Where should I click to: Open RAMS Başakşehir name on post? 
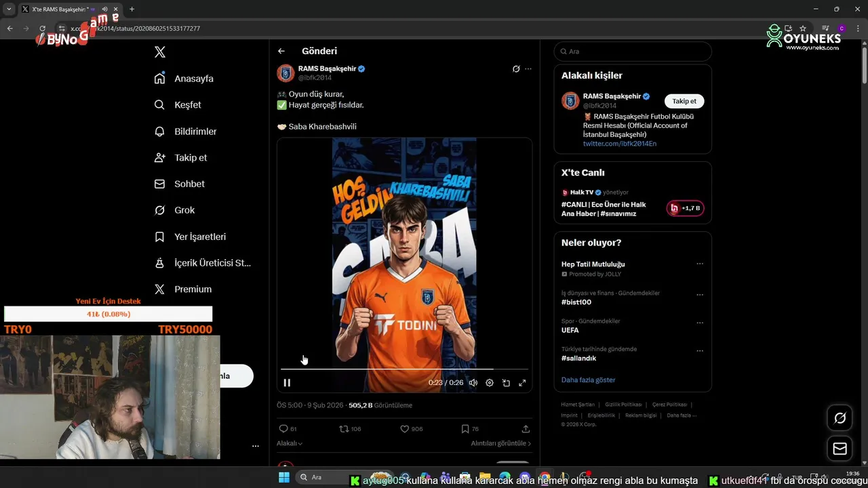point(328,68)
